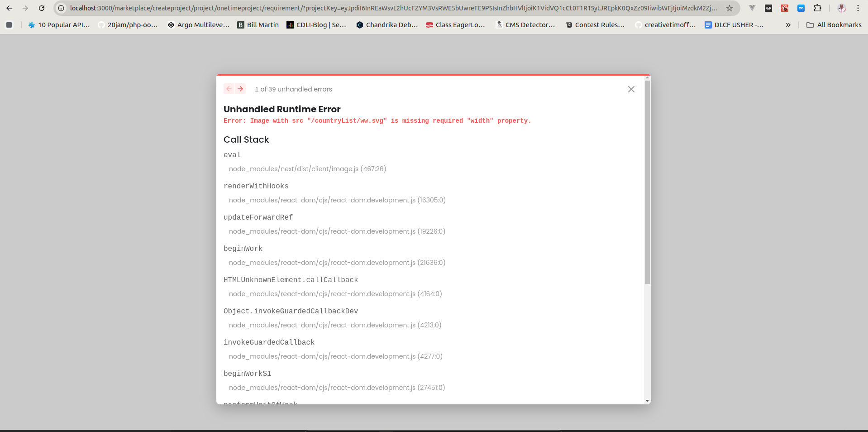
Task: Open the All Bookmarks folder
Action: (x=834, y=25)
